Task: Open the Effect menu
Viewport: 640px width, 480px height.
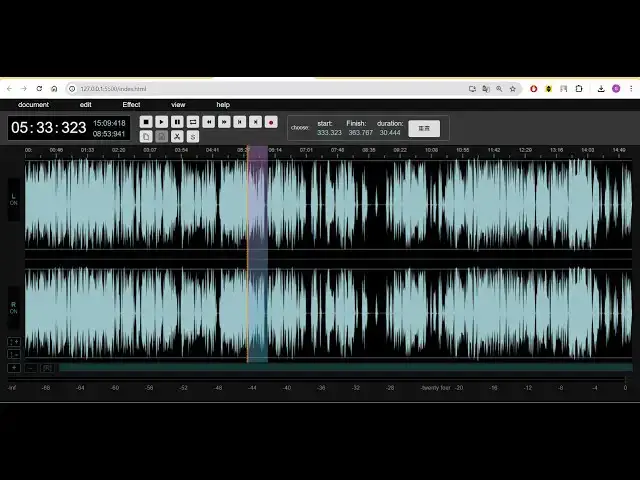Action: pos(131,105)
